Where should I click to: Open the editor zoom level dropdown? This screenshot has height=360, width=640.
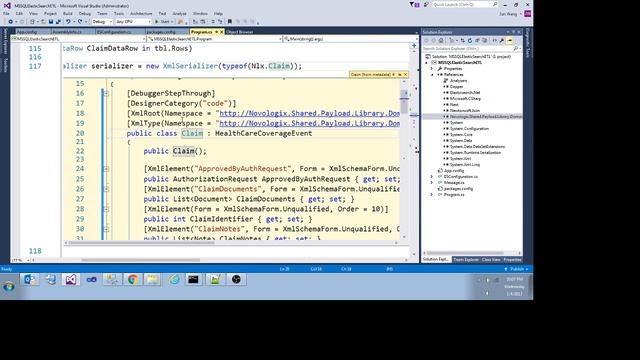pyautogui.click(x=21, y=260)
